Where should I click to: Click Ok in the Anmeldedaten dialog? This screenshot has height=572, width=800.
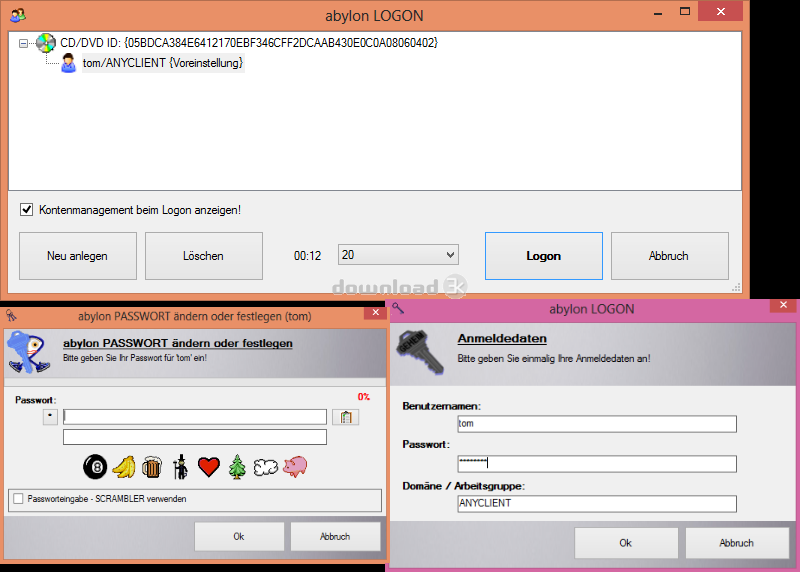coord(626,543)
